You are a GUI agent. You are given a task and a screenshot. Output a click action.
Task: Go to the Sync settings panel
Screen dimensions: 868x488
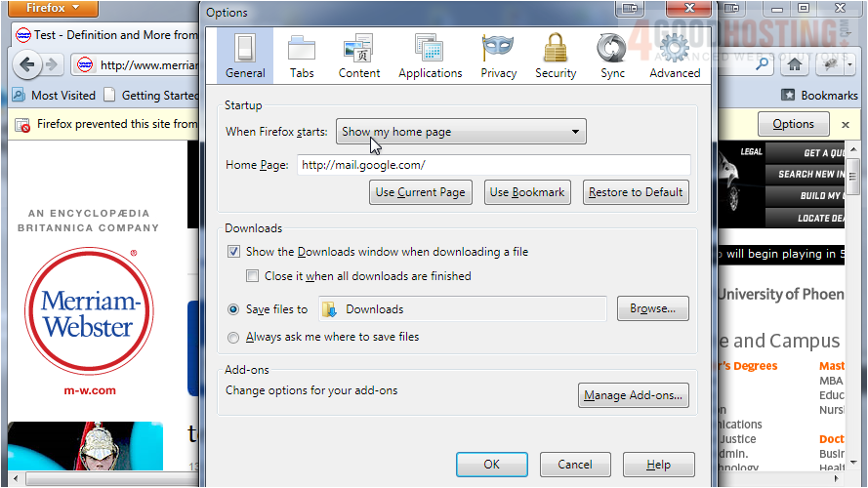(612, 56)
